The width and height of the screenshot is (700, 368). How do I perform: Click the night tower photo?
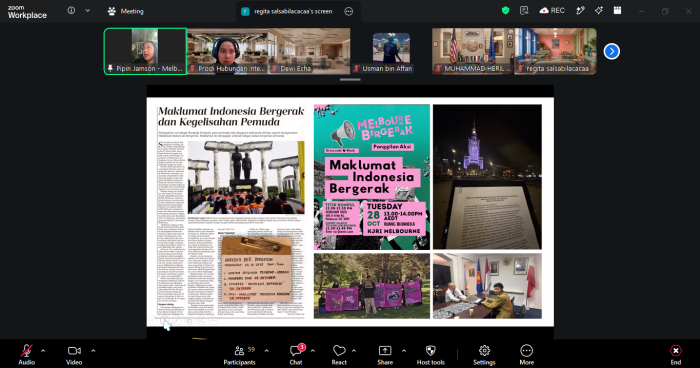[488, 177]
